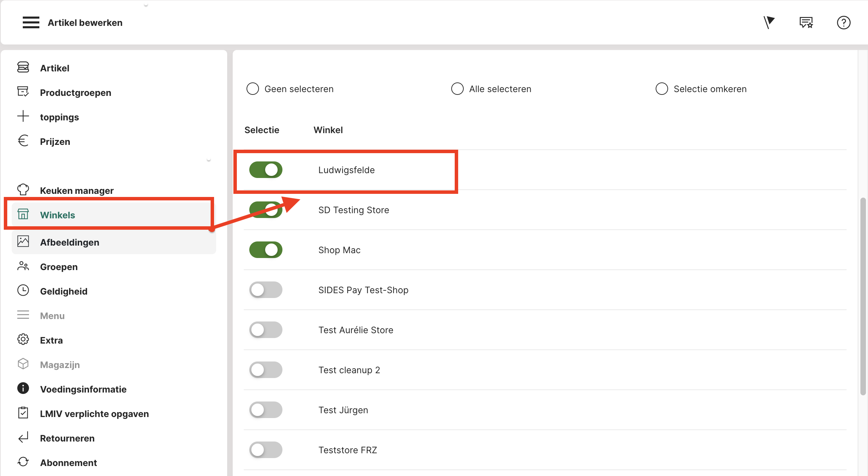The image size is (868, 476).
Task: Click the Artikel burger icon
Action: (x=23, y=67)
